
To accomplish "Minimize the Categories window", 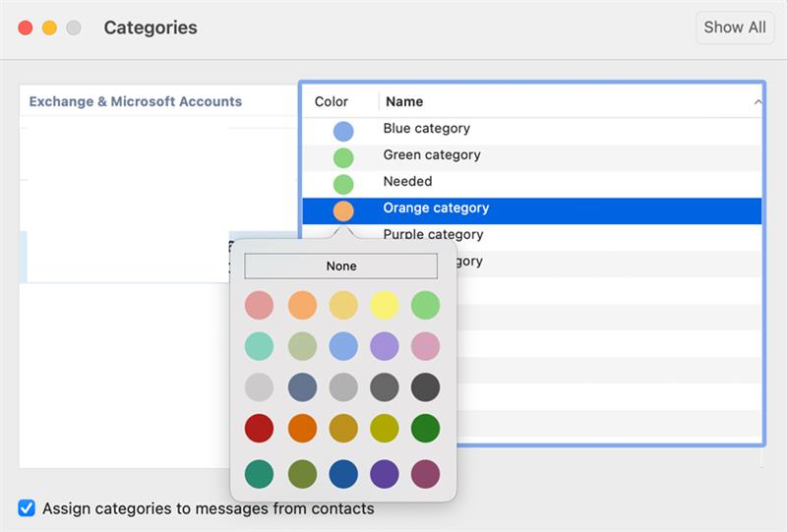I will [49, 28].
